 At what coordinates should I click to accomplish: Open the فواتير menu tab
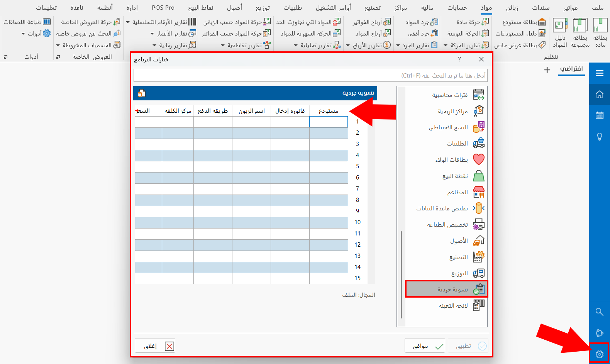click(571, 8)
